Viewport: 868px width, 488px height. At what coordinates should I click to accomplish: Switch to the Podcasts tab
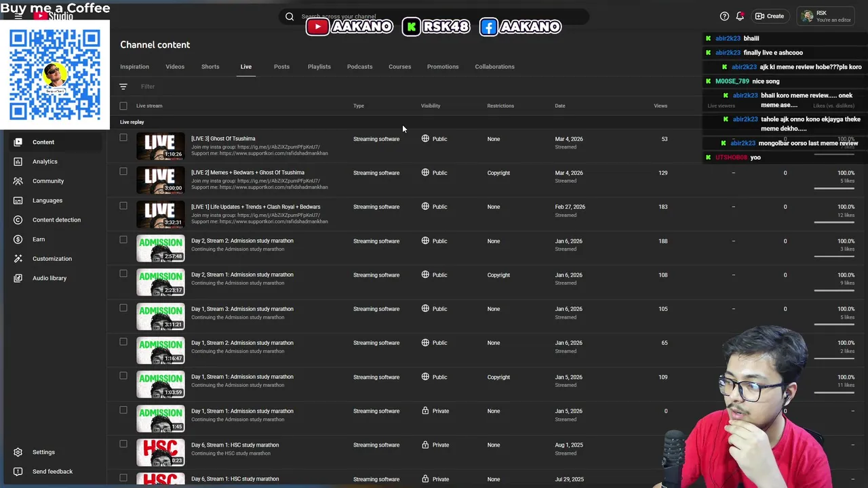359,66
